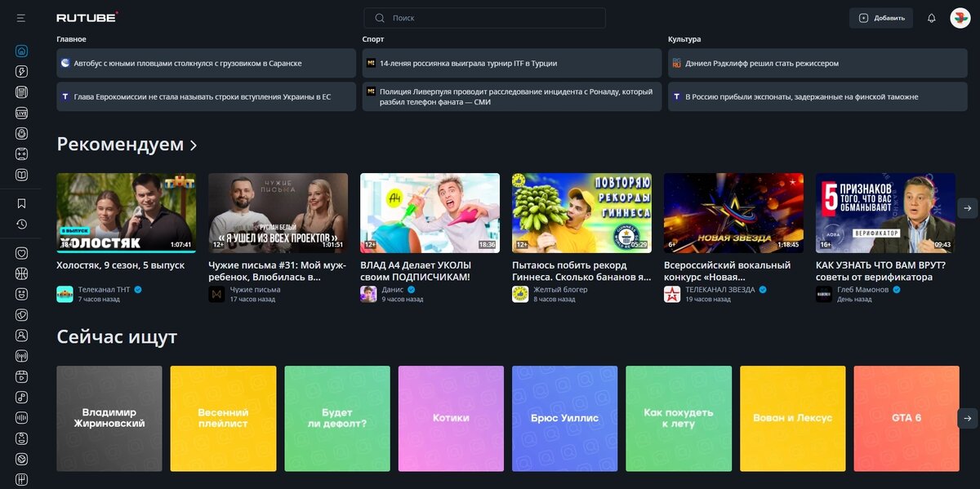980x489 pixels.
Task: Click the Данис channel avatar
Action: click(368, 294)
